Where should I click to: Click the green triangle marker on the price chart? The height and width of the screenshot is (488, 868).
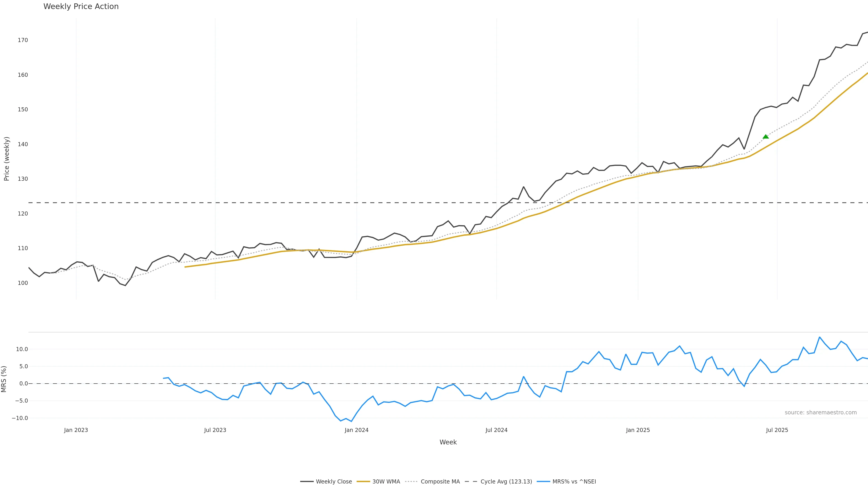[766, 136]
